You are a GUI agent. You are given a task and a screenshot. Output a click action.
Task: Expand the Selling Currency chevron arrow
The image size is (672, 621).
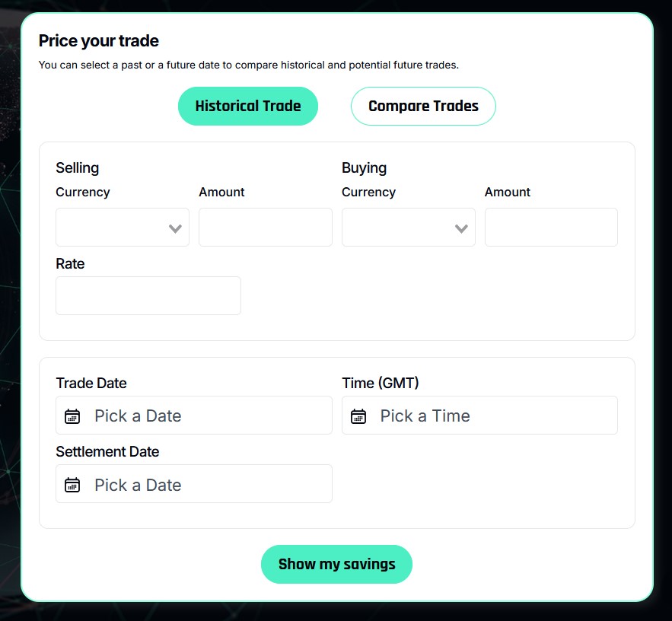[x=175, y=228]
